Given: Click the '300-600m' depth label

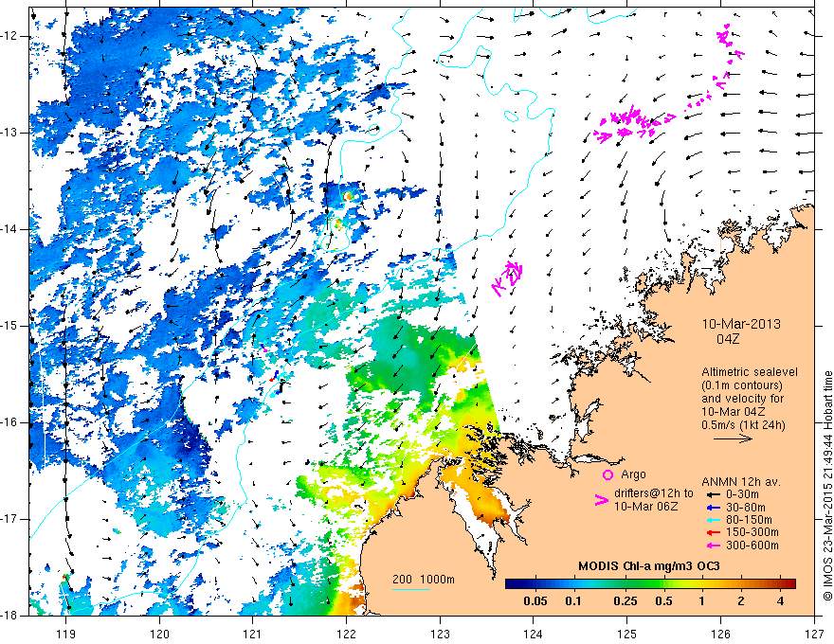Looking at the screenshot, I should point(752,546).
